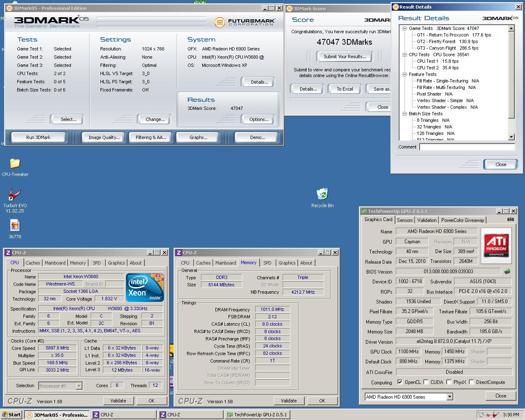This screenshot has width=525, height=420.
Task: Click the Change... button under Settings
Action: click(155, 119)
